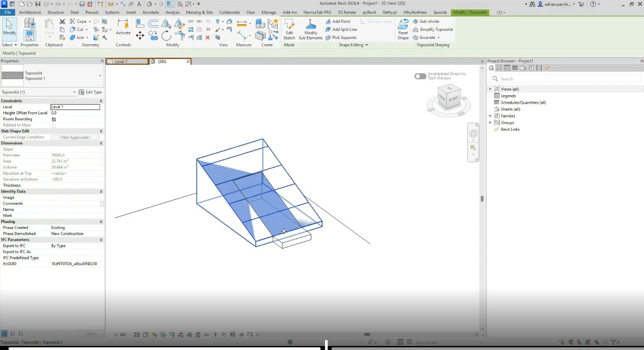
Task: Click the Edit Type button
Action: [x=90, y=92]
